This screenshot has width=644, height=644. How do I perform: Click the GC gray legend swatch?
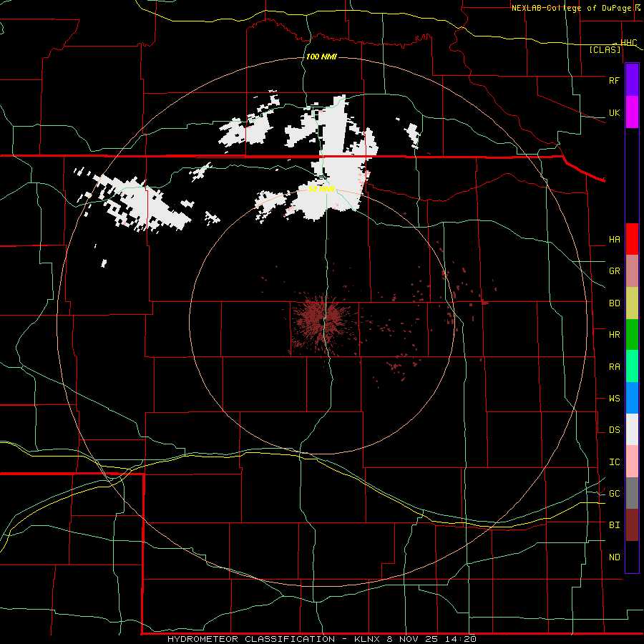tap(632, 493)
